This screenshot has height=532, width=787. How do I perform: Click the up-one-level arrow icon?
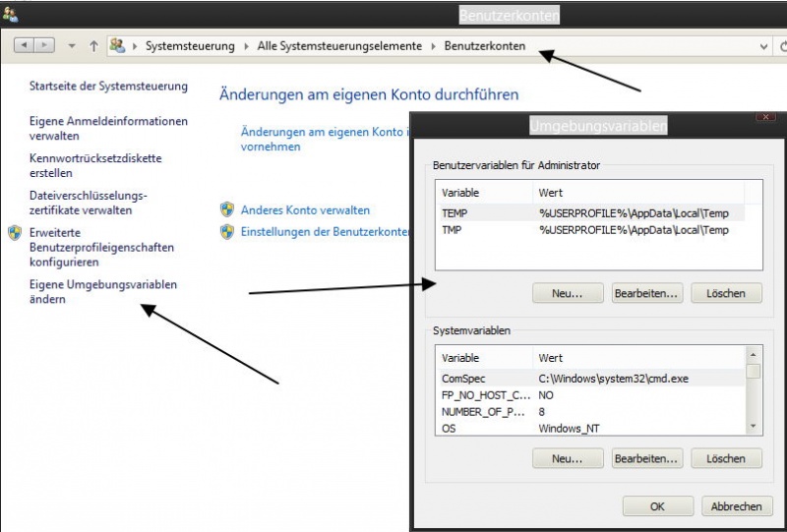93,46
